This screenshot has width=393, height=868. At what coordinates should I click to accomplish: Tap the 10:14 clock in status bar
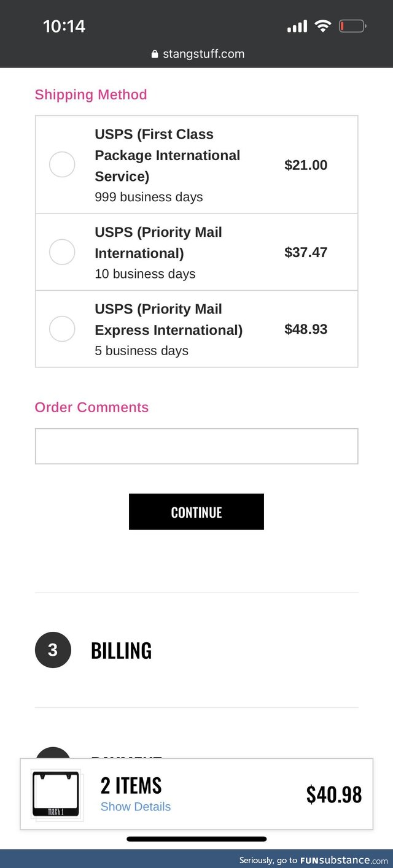tap(64, 26)
